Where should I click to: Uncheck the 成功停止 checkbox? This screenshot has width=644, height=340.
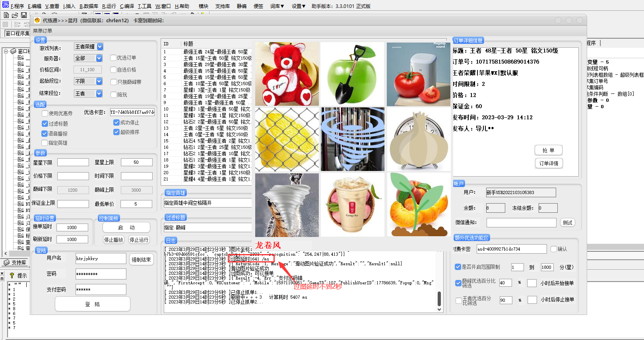click(116, 122)
